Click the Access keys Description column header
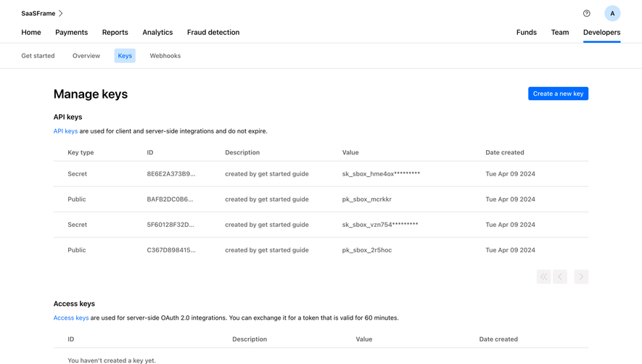 [x=250, y=339]
